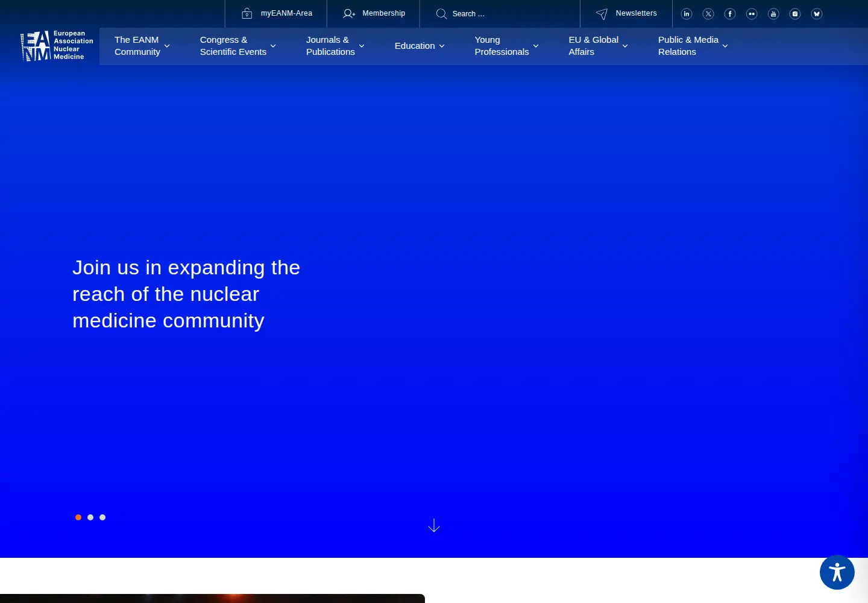The image size is (868, 603).
Task: Expand Journals & Publications chevron
Action: (362, 46)
